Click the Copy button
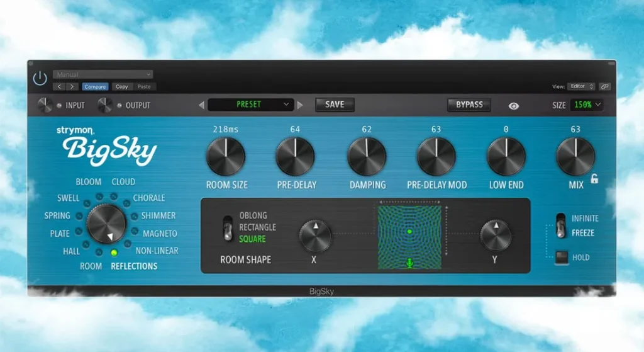Image resolution: width=644 pixels, height=352 pixels. click(121, 87)
